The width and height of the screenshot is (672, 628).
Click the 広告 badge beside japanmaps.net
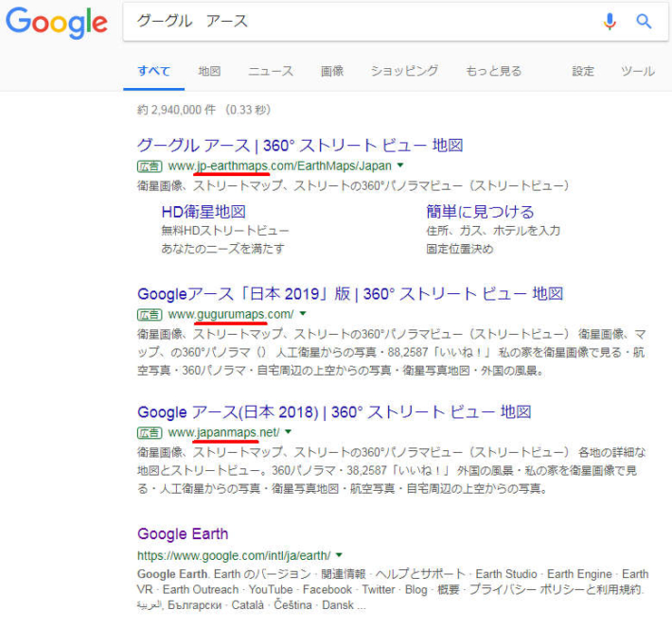(150, 433)
